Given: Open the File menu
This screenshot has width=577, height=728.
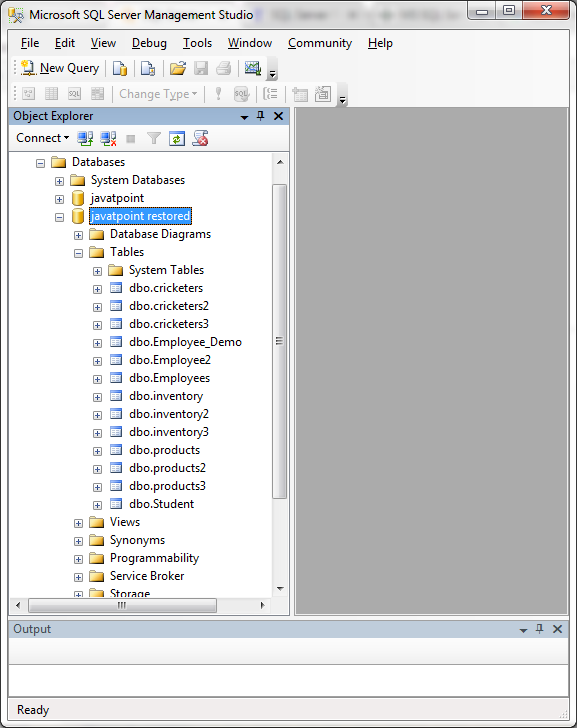Looking at the screenshot, I should coord(30,43).
